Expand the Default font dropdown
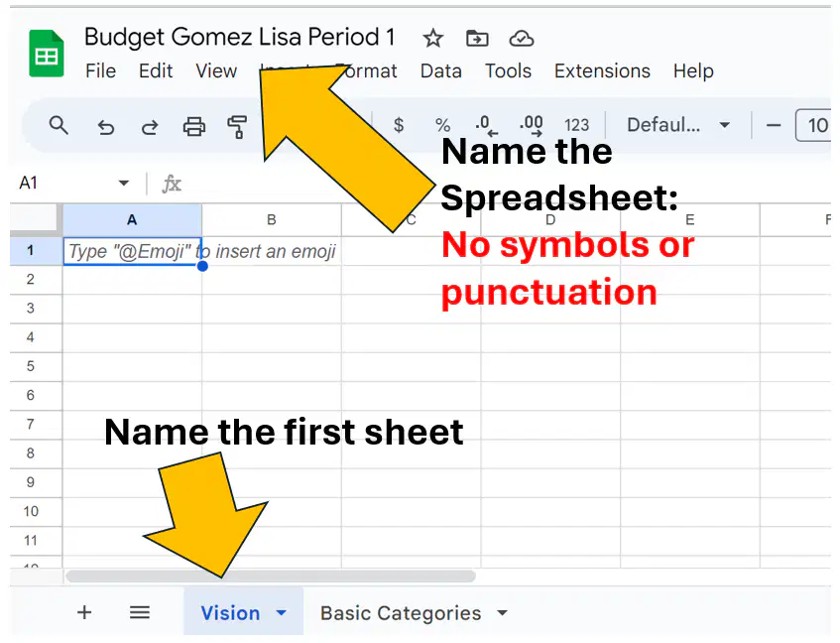Viewport: 840px width, 643px height. pos(678,125)
